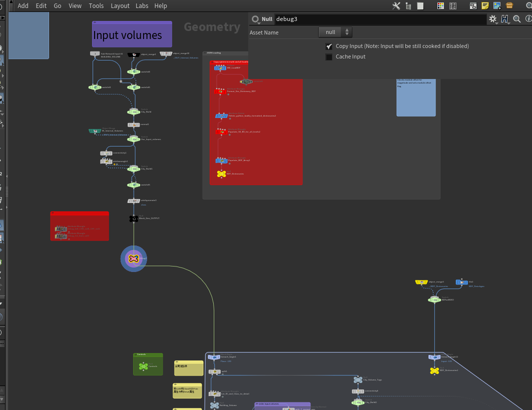Screen dimensions: 532x410
Task: Disable the Copy Input checkbox
Action: pyautogui.click(x=329, y=46)
